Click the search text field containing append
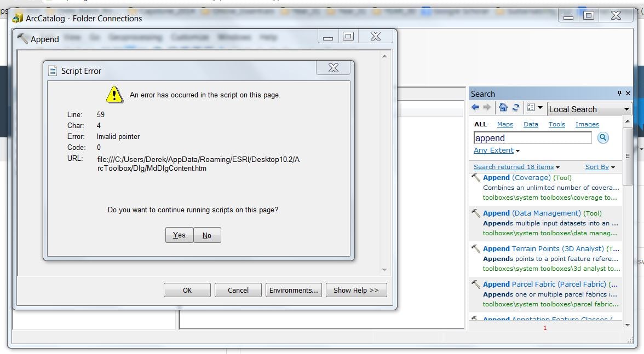 532,138
